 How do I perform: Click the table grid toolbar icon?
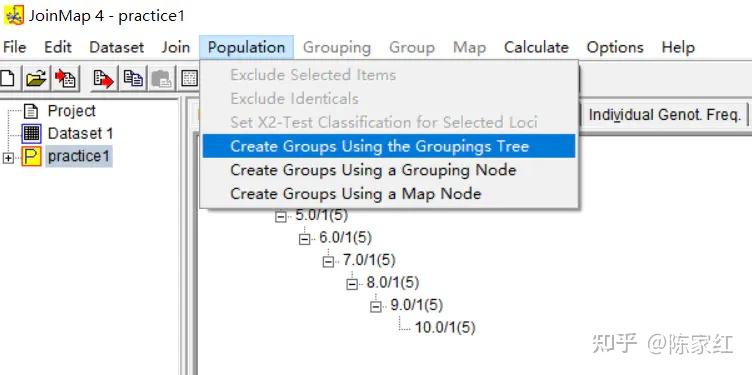pos(189,78)
